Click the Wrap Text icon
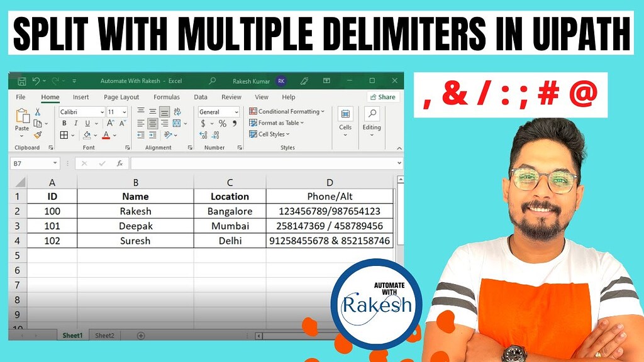The height and width of the screenshot is (362, 644). [x=177, y=112]
